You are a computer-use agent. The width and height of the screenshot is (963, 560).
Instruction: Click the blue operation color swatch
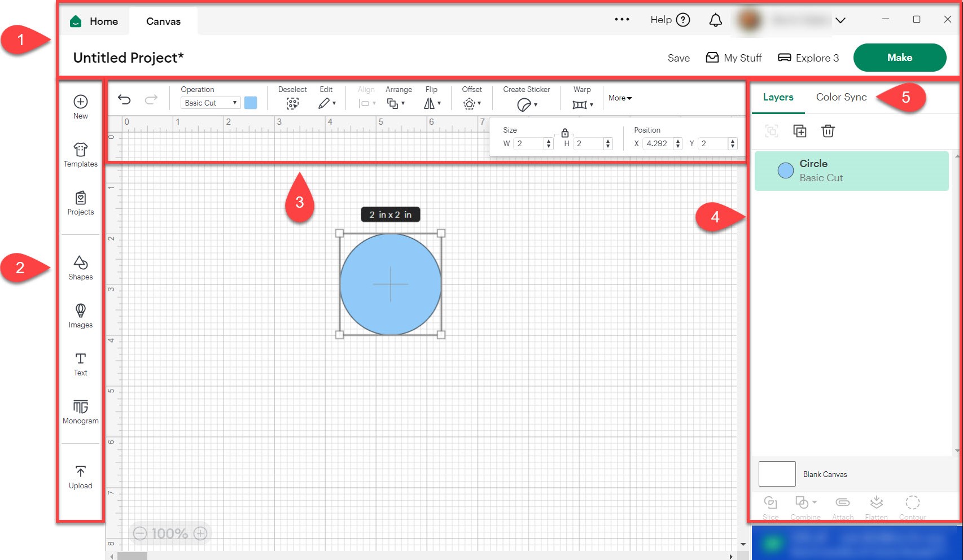[251, 103]
